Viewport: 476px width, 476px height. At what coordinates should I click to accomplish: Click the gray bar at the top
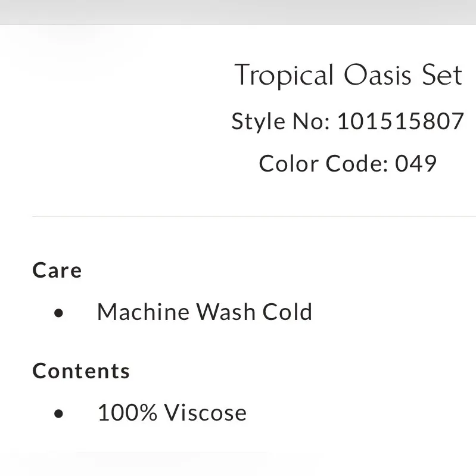[x=238, y=12]
